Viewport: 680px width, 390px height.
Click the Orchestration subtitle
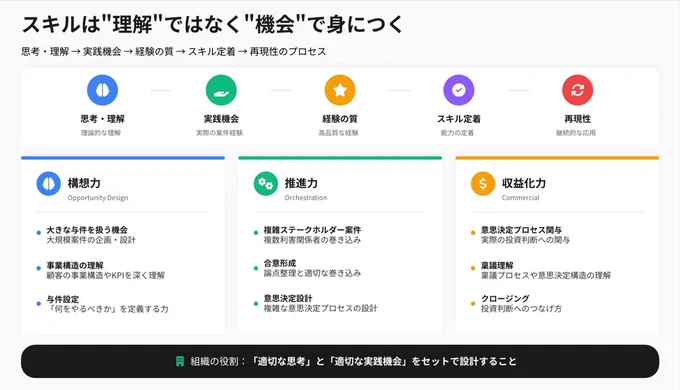coord(306,198)
